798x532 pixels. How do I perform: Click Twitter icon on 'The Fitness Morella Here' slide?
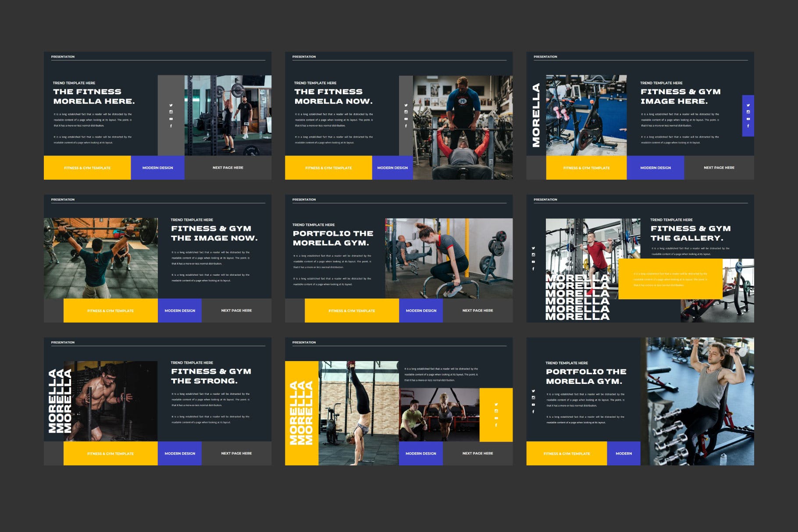(171, 105)
